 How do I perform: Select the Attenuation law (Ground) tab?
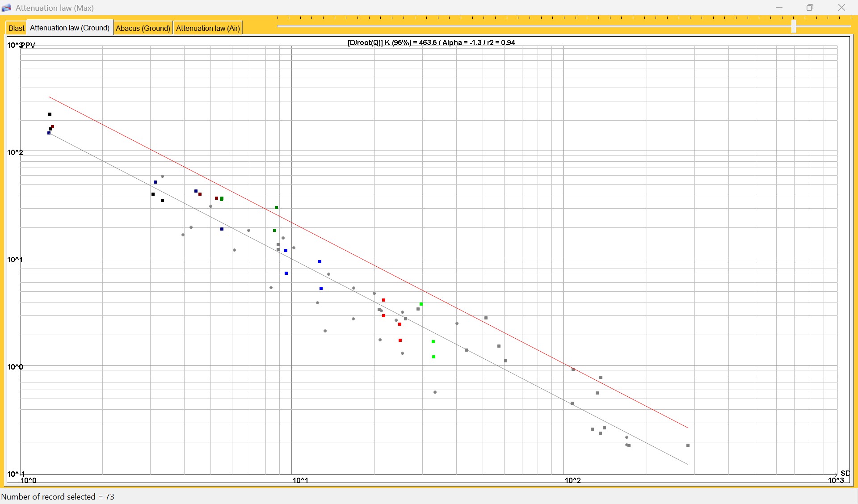tap(69, 27)
